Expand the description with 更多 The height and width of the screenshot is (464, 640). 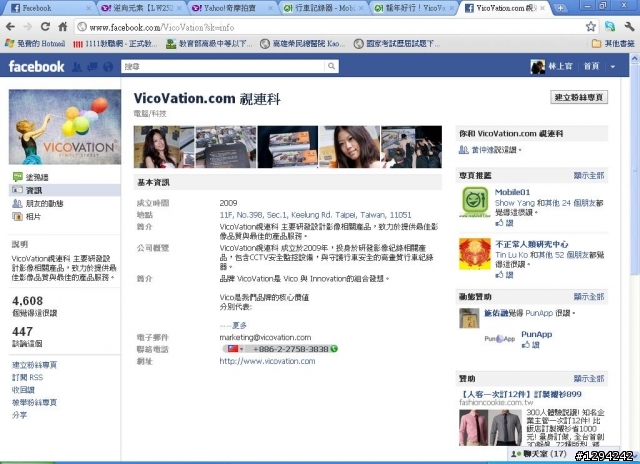(x=239, y=325)
